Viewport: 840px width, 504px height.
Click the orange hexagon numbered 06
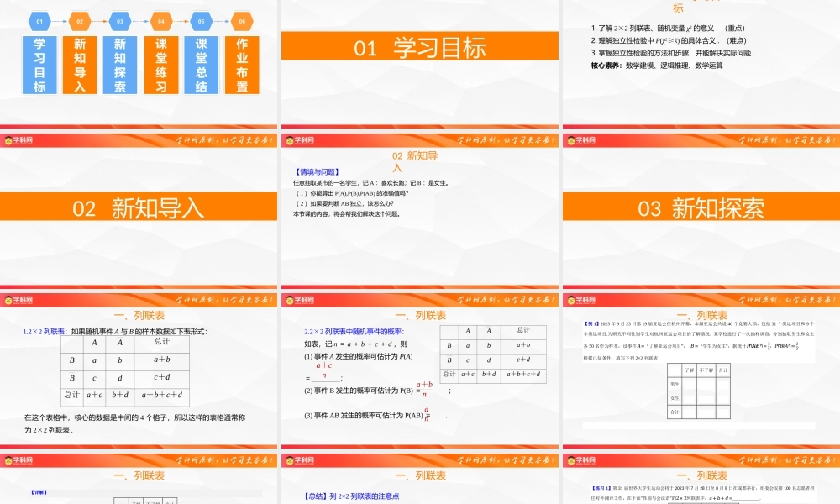pyautogui.click(x=242, y=22)
